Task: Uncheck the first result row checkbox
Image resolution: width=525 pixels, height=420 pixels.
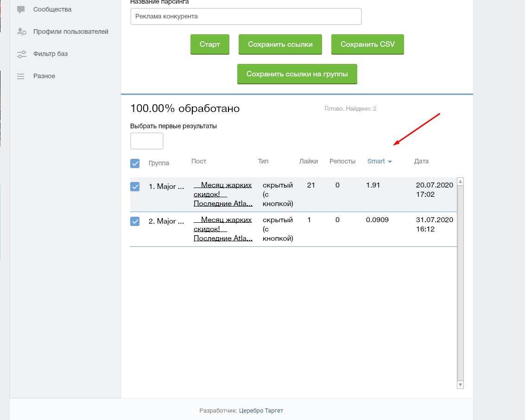Action: pos(135,187)
